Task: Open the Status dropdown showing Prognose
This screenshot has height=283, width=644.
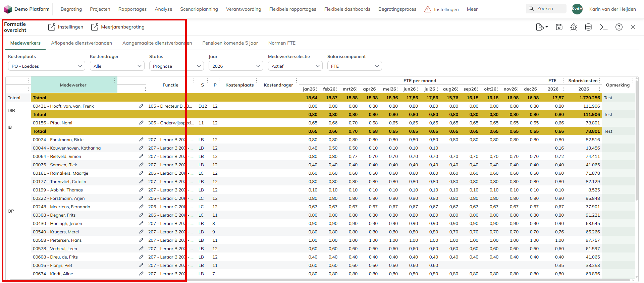Action: point(176,66)
